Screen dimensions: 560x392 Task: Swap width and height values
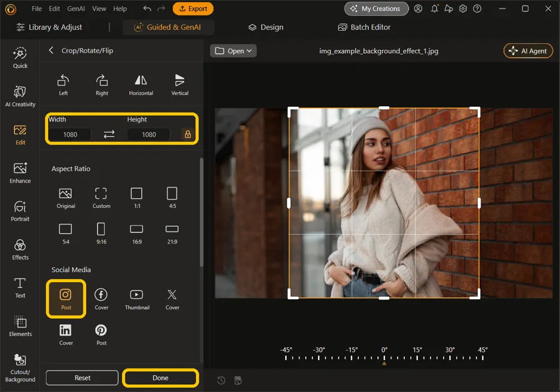109,134
